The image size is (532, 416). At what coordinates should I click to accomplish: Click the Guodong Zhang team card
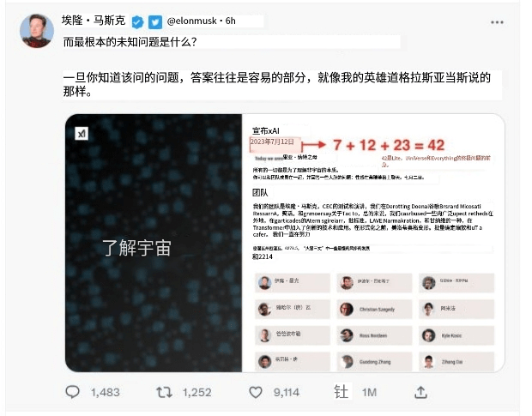pos(374,362)
